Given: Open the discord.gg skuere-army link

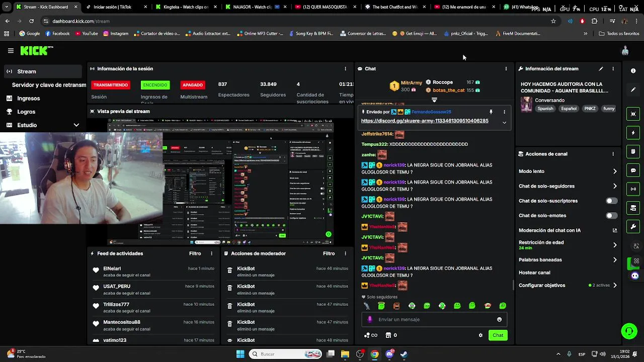Looking at the screenshot, I should click(425, 121).
